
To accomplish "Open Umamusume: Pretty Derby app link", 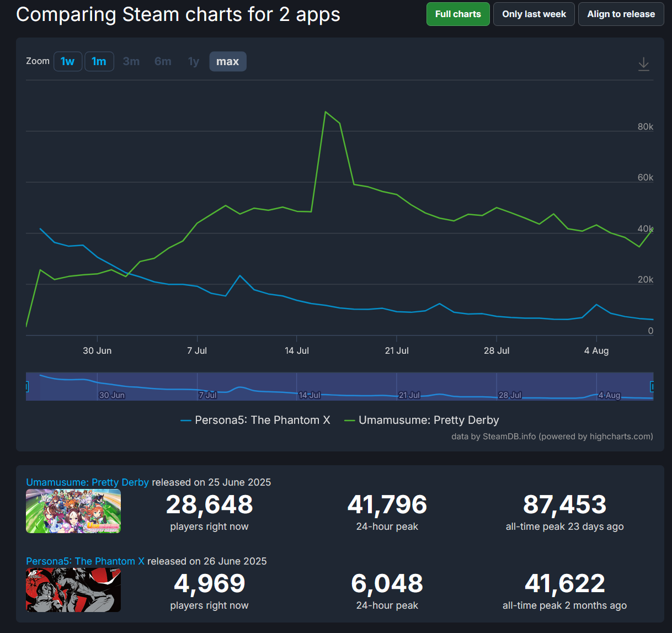I will [x=87, y=482].
